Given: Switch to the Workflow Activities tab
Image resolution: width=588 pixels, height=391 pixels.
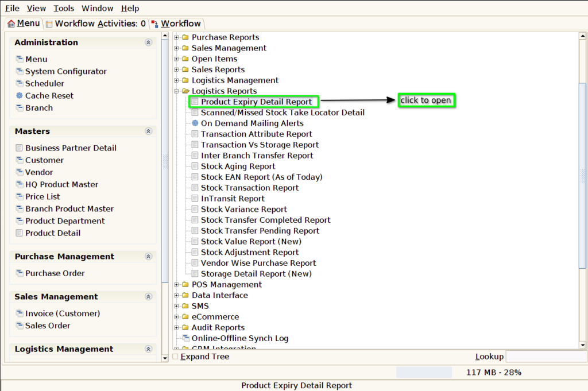Looking at the screenshot, I should tap(96, 24).
